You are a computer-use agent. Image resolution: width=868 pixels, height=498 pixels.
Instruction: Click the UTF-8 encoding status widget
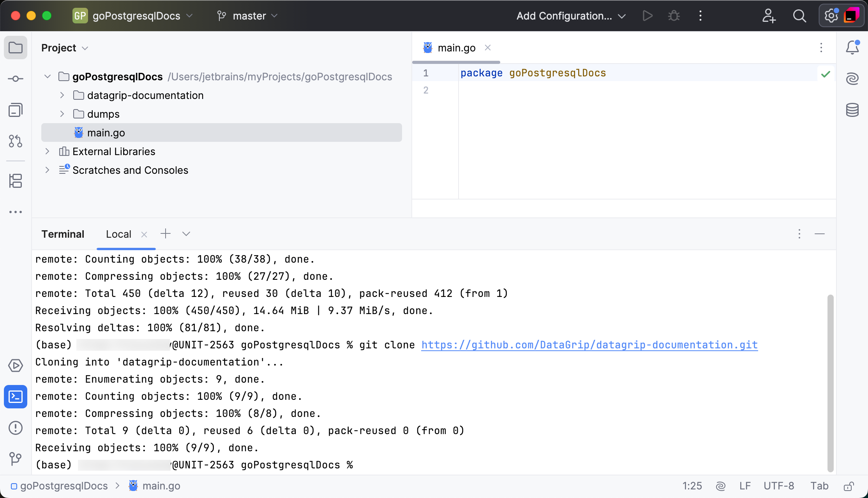tap(778, 486)
